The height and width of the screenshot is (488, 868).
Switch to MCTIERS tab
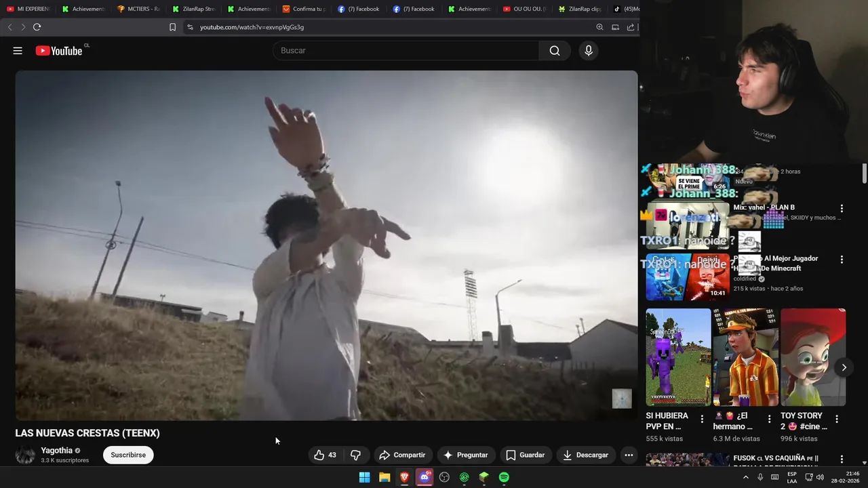click(138, 9)
